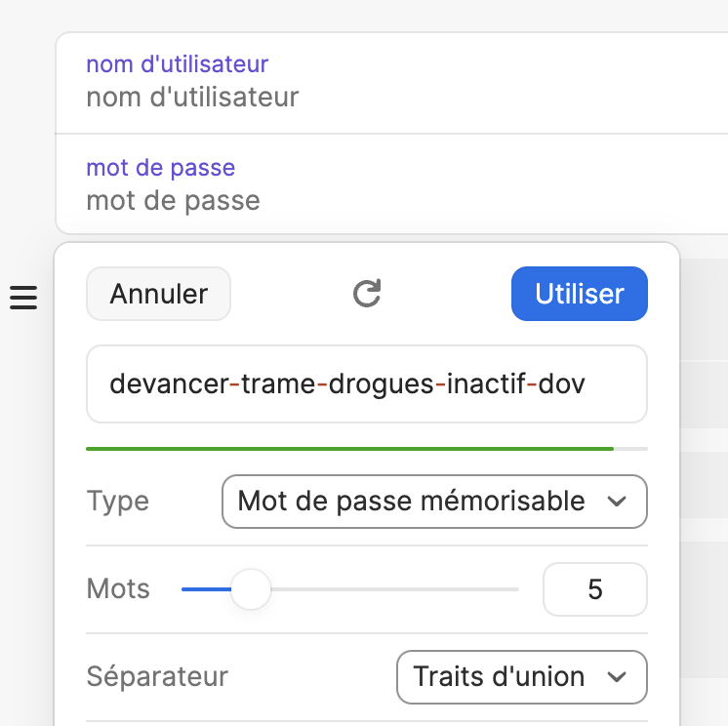728x726 pixels.
Task: Click the Mots row label
Action: 118,589
